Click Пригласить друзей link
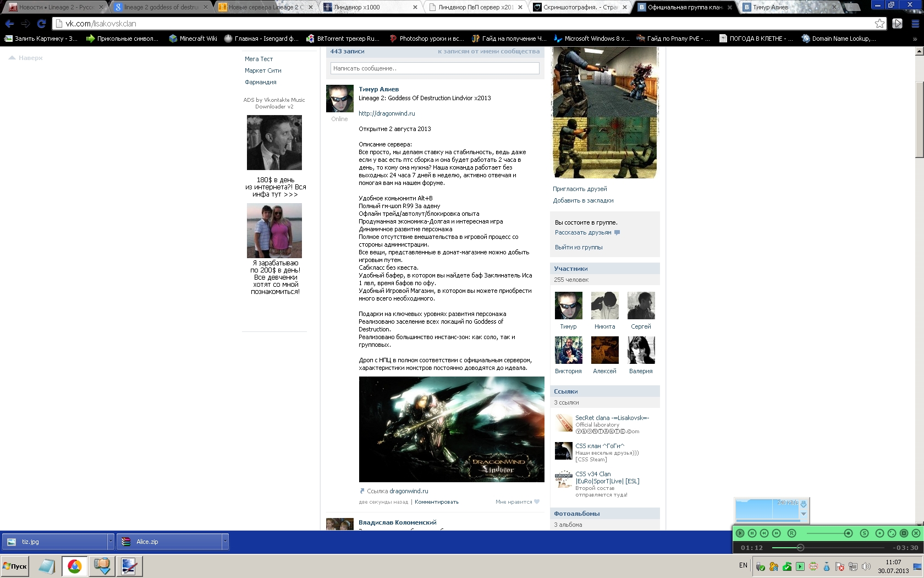The image size is (924, 578). [580, 189]
